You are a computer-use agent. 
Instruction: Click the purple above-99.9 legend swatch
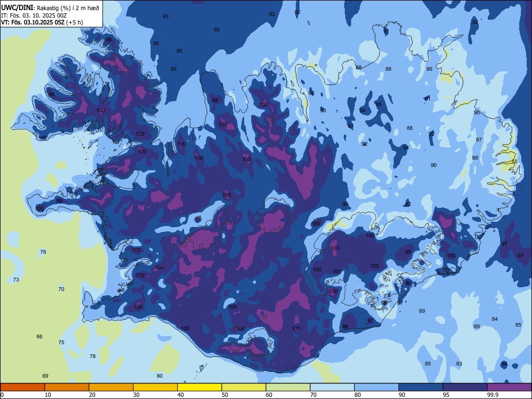coord(509,387)
